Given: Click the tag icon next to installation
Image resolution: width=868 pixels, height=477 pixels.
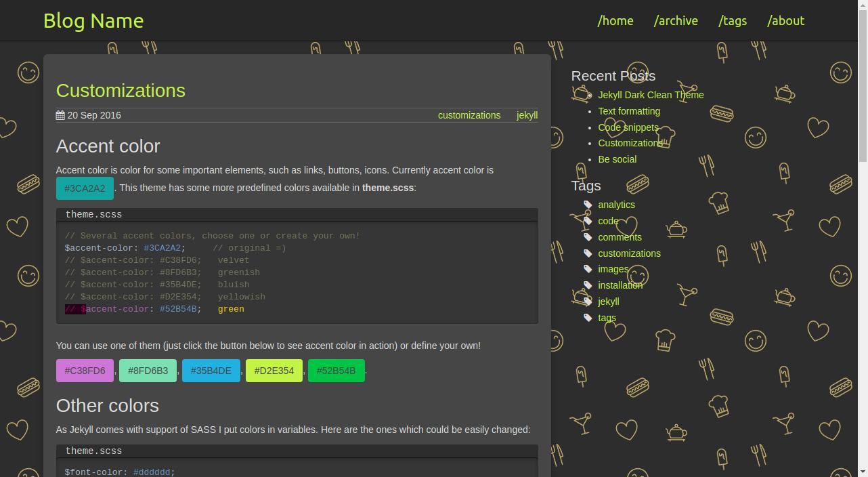Looking at the screenshot, I should point(588,285).
